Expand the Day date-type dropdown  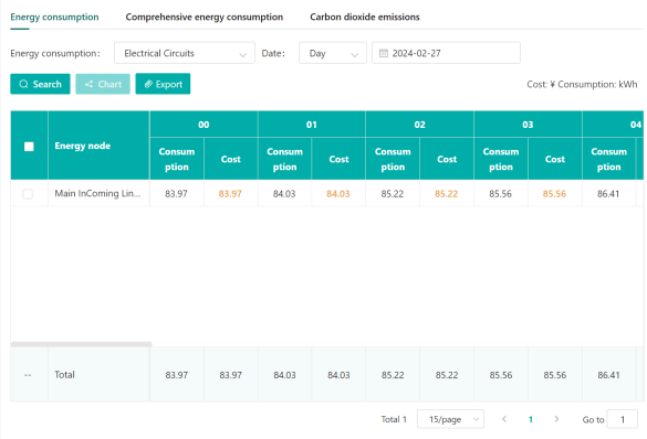click(x=332, y=54)
